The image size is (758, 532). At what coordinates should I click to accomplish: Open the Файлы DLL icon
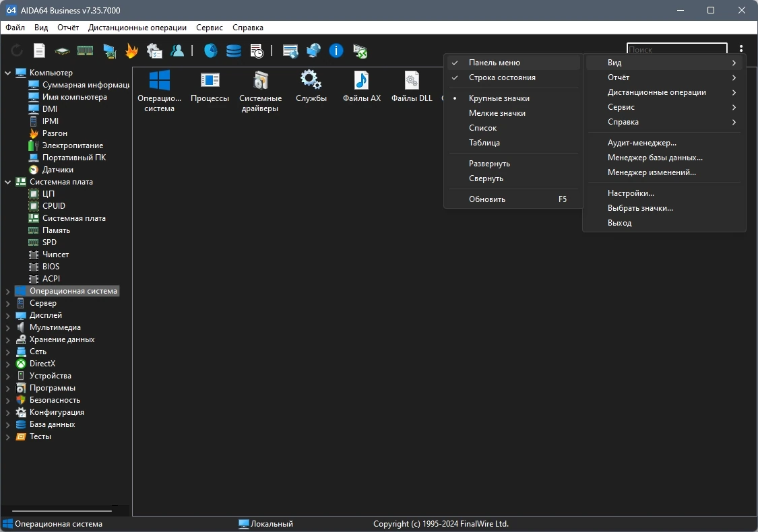tap(412, 87)
